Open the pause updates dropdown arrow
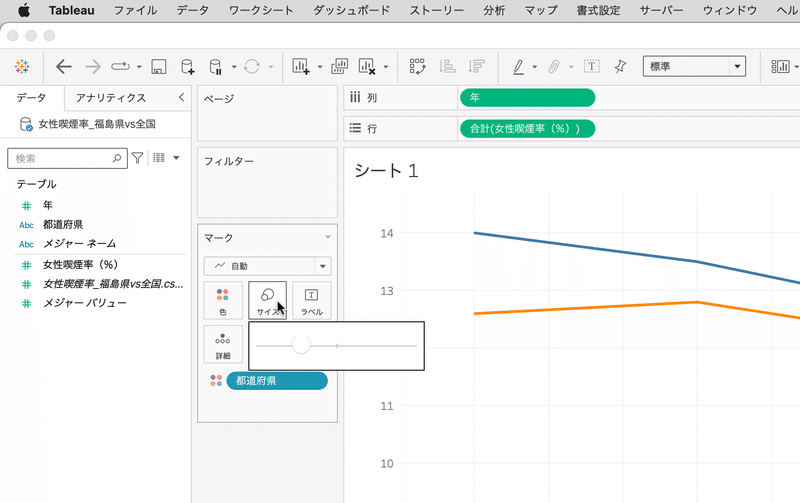800x503 pixels. pos(234,67)
